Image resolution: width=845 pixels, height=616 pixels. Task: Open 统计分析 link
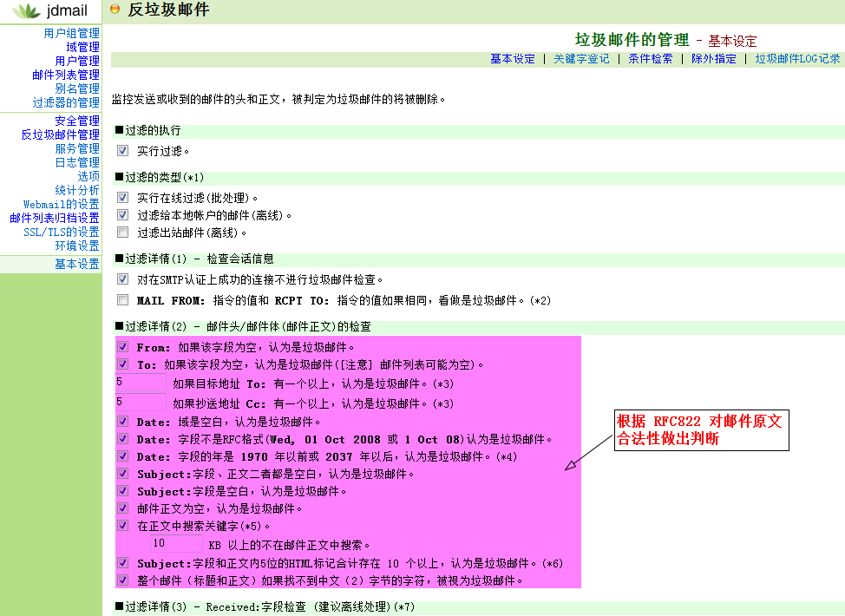pos(77,190)
